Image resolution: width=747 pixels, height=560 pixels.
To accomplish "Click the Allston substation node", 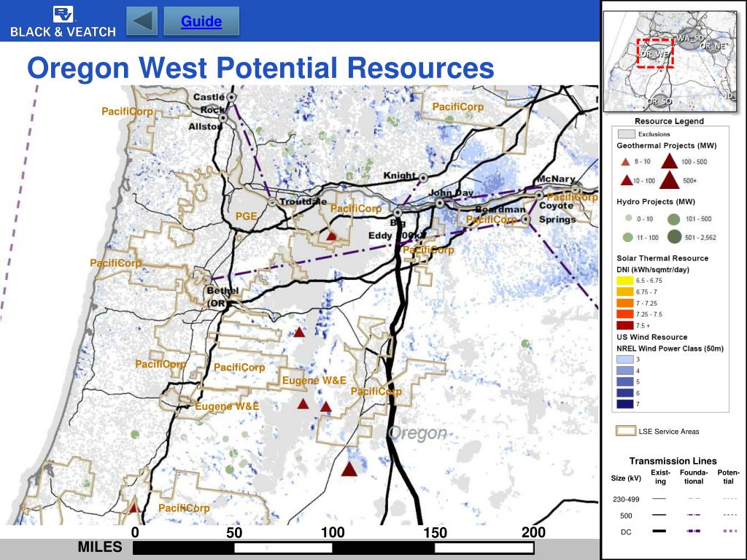I will click(223, 117).
